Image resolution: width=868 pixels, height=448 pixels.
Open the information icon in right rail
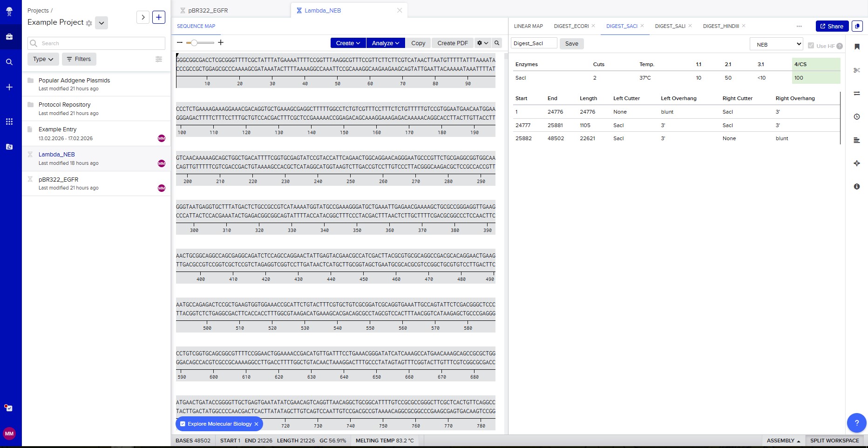tap(857, 187)
